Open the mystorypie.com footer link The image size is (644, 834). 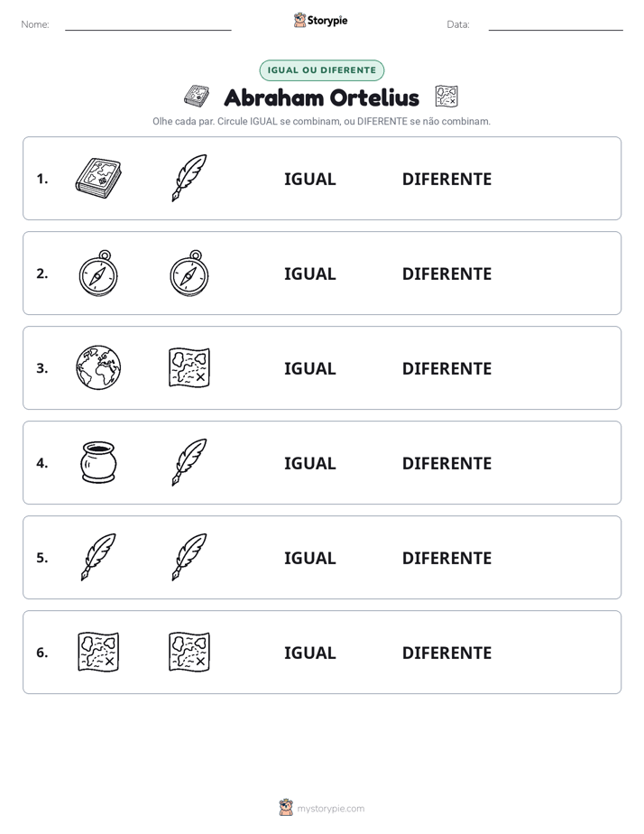(x=322, y=808)
